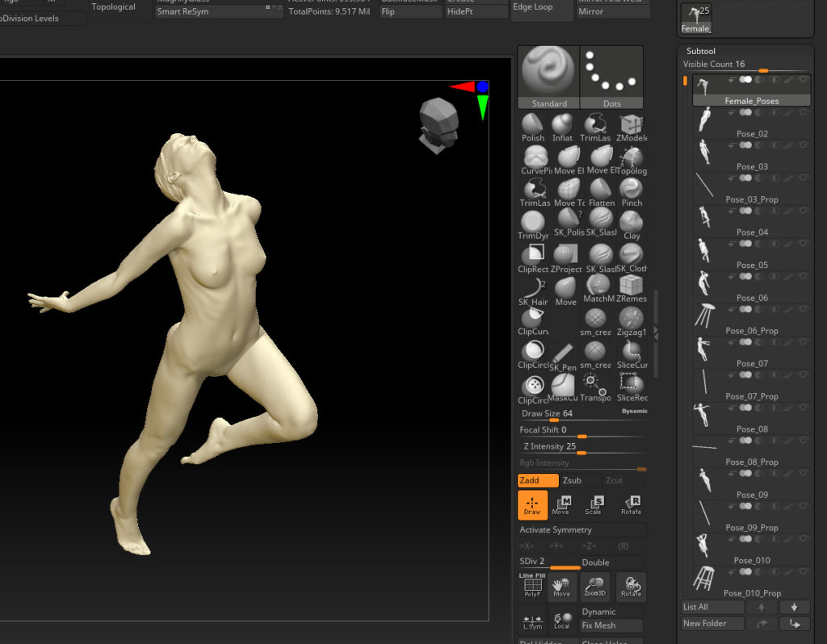
Task: Enable Zsub sculpting mode
Action: coord(580,480)
